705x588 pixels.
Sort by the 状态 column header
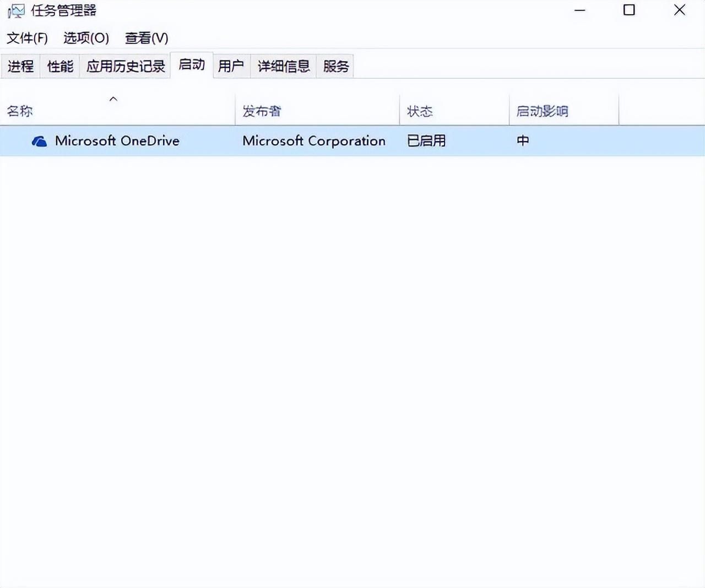(454, 110)
